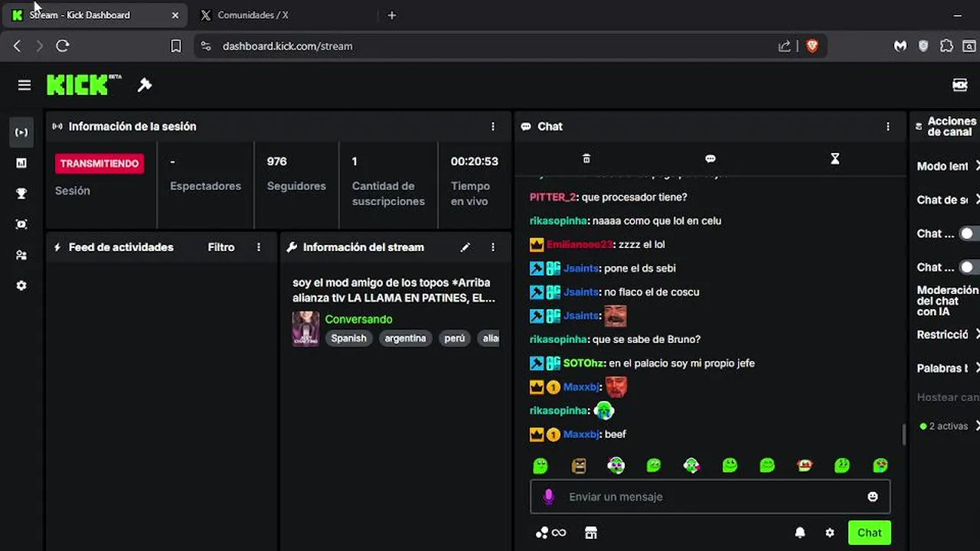Image resolution: width=980 pixels, height=551 pixels.
Task: Click the Filtro button in activity feed
Action: (x=221, y=247)
